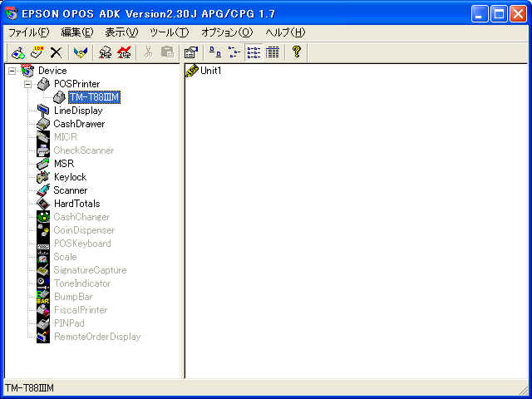The height and width of the screenshot is (399, 532).
Task: Click the HardTotals icon in the tree
Action: tap(43, 204)
